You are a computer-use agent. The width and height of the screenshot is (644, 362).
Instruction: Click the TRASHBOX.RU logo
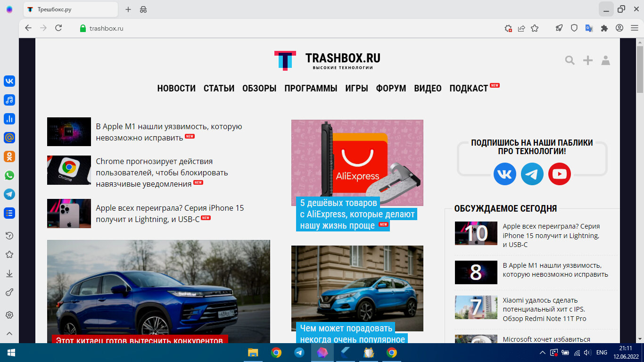(327, 60)
